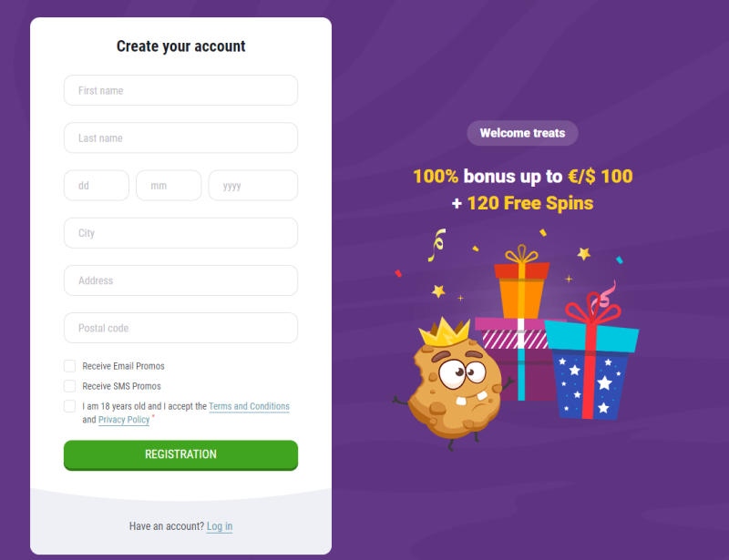Click the orange gift box with bow
Screen dimensions: 729x560
coord(521,290)
